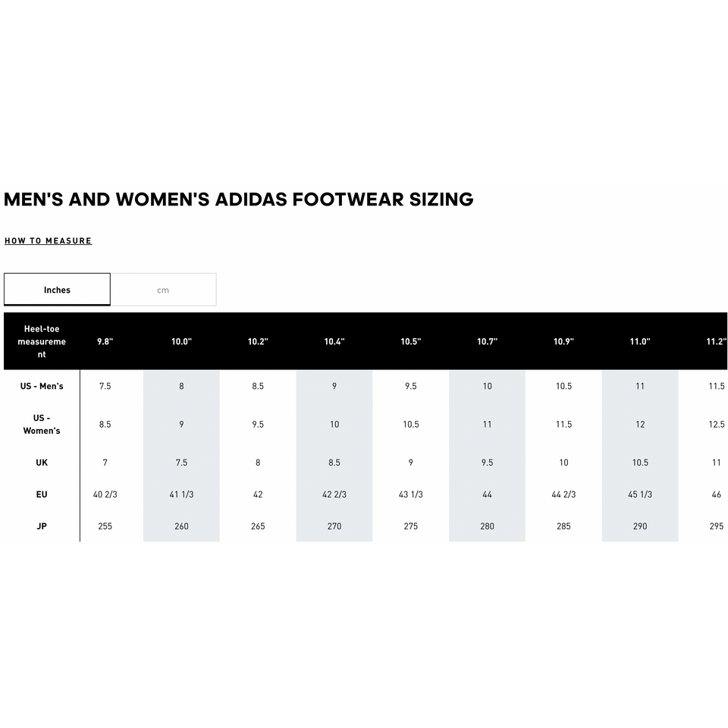Click the 10.5" heel-toe measurement header

pos(410,342)
